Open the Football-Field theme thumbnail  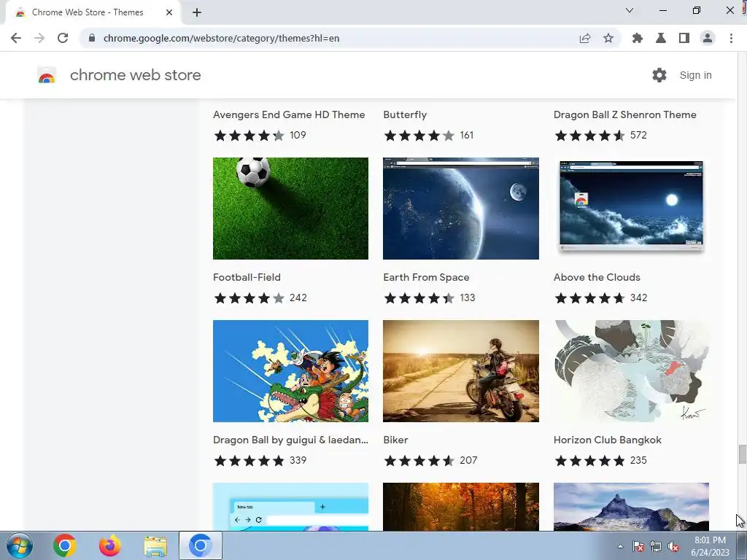point(290,209)
